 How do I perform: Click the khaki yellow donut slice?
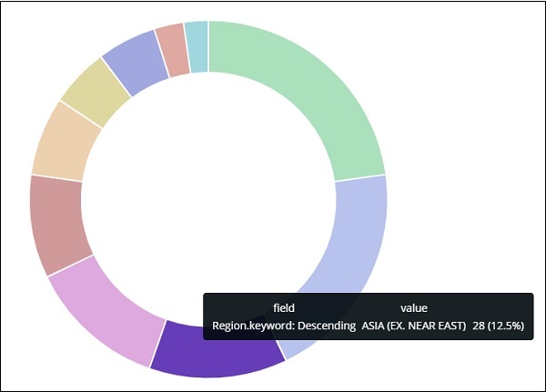(96, 91)
